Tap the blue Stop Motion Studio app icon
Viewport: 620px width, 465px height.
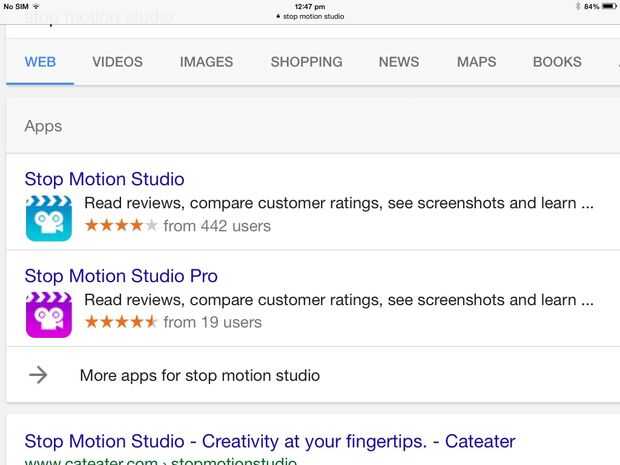(48, 217)
